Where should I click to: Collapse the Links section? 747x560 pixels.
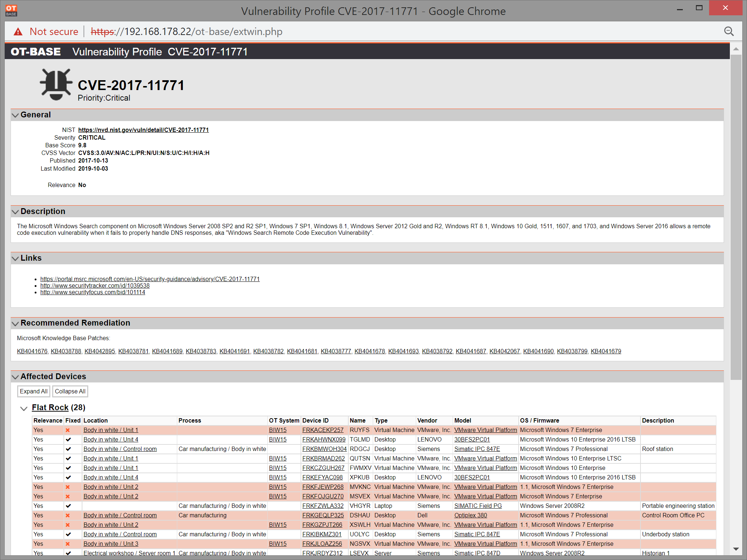15,258
